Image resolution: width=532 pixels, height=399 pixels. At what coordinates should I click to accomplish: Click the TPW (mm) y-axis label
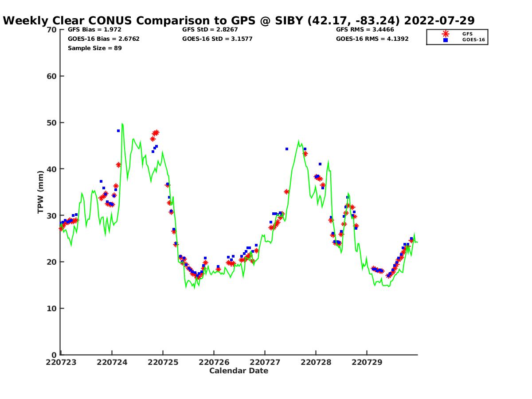pos(41,192)
